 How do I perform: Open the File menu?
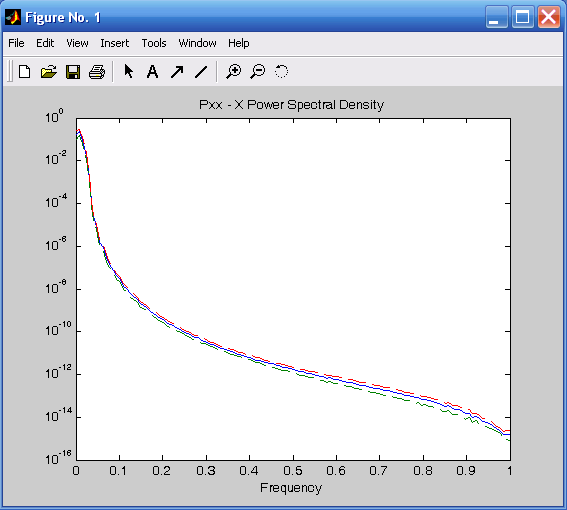click(x=16, y=43)
